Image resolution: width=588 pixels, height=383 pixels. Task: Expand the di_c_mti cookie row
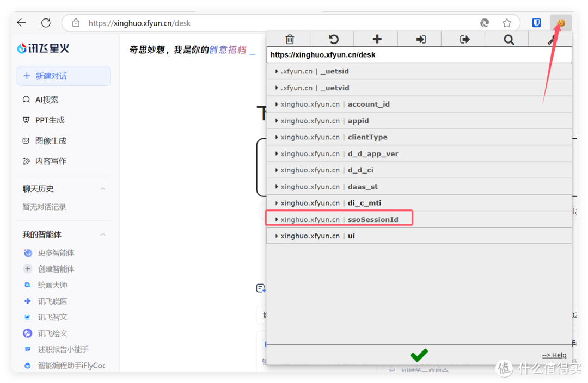pyautogui.click(x=419, y=203)
